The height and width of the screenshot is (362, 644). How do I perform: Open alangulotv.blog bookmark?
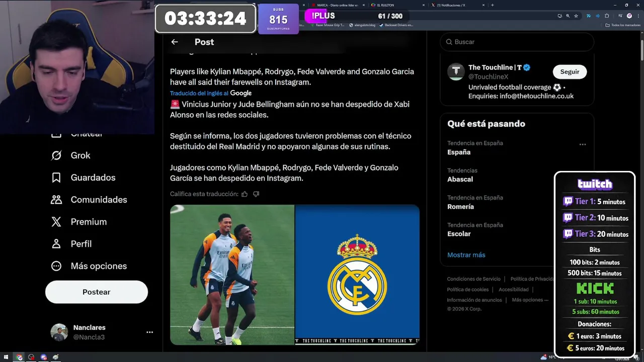click(362, 25)
